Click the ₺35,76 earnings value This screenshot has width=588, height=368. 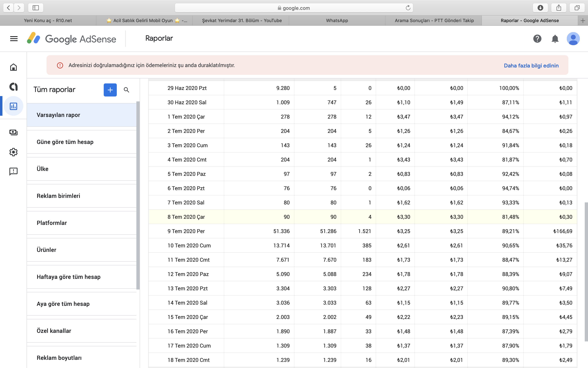click(564, 246)
